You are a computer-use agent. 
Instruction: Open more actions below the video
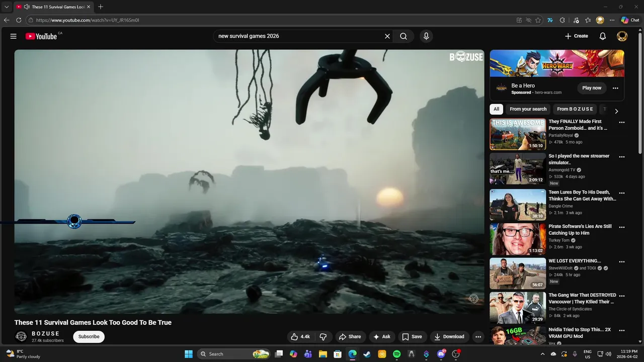(x=478, y=337)
